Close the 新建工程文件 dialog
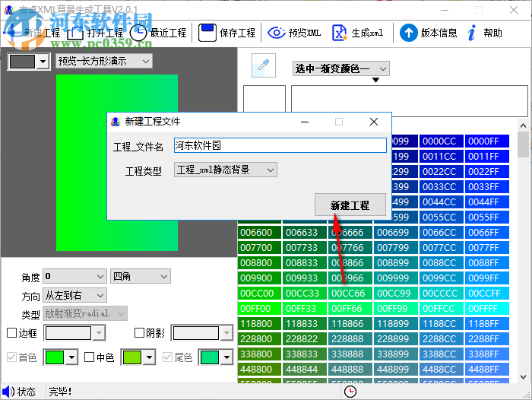Screen dimensions: 532x400 374,122
